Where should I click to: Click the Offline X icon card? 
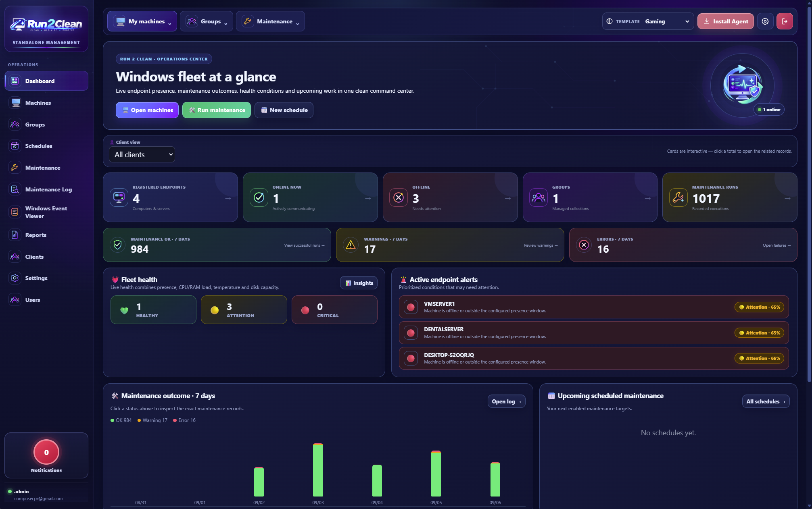(399, 197)
